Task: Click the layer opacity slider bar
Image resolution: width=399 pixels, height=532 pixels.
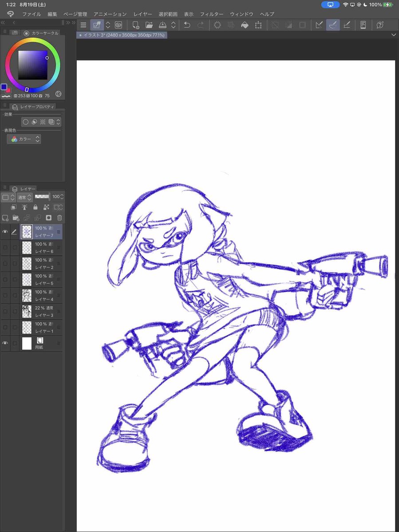Action: point(42,196)
